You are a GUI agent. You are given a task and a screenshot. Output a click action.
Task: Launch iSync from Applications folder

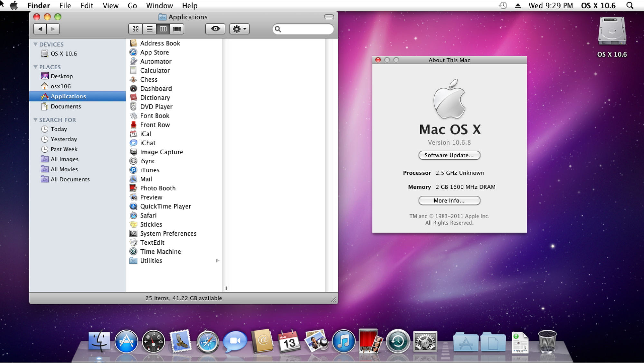tap(147, 161)
